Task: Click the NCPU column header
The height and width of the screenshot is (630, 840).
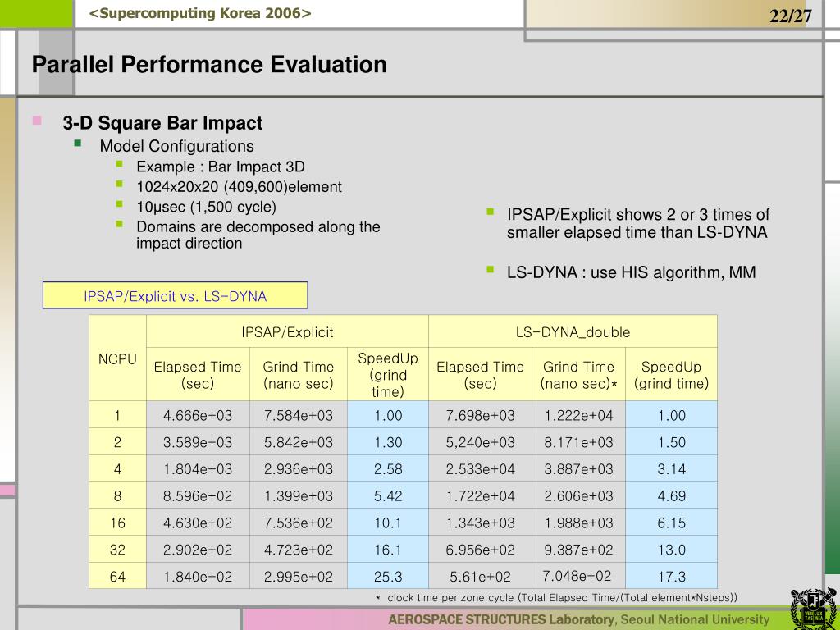Action: point(117,359)
